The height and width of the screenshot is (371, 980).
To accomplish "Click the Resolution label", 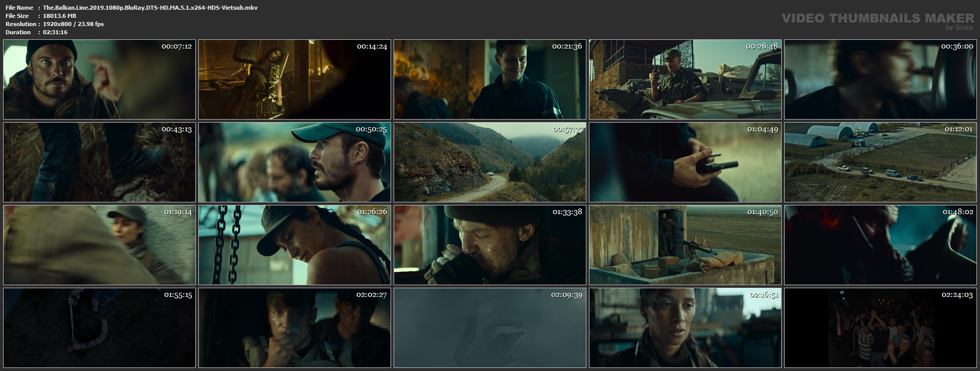I will point(21,24).
